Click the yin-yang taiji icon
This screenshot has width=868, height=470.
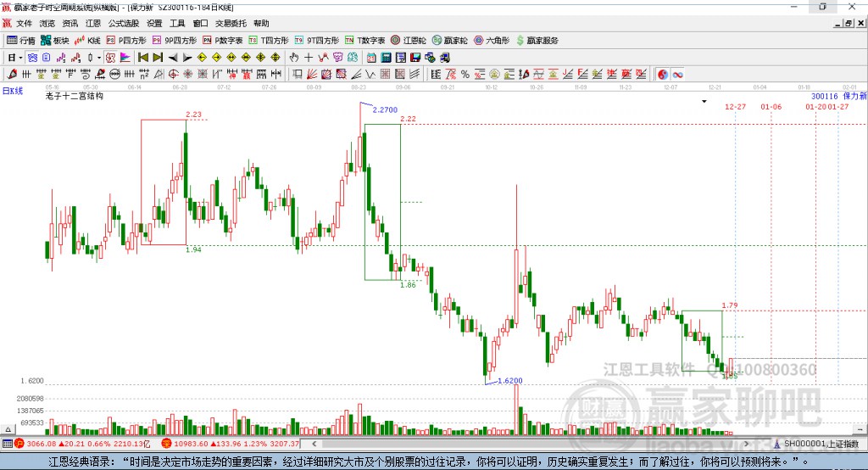point(663,75)
